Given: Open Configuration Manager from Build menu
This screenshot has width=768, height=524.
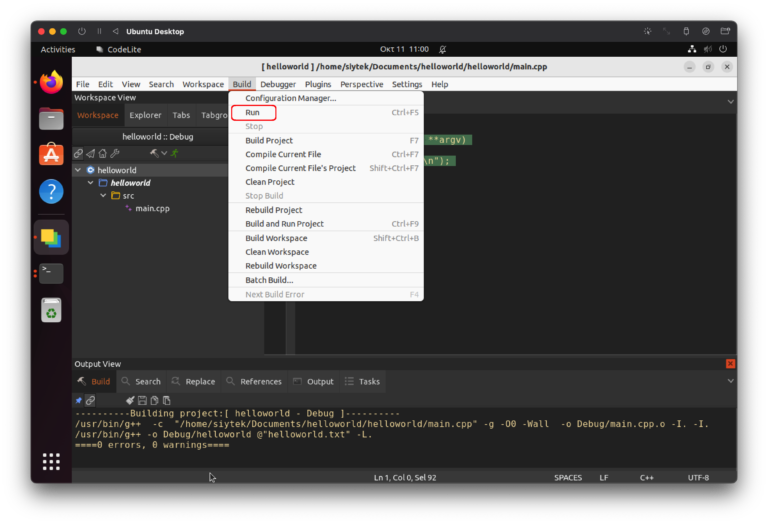Looking at the screenshot, I should 290,98.
